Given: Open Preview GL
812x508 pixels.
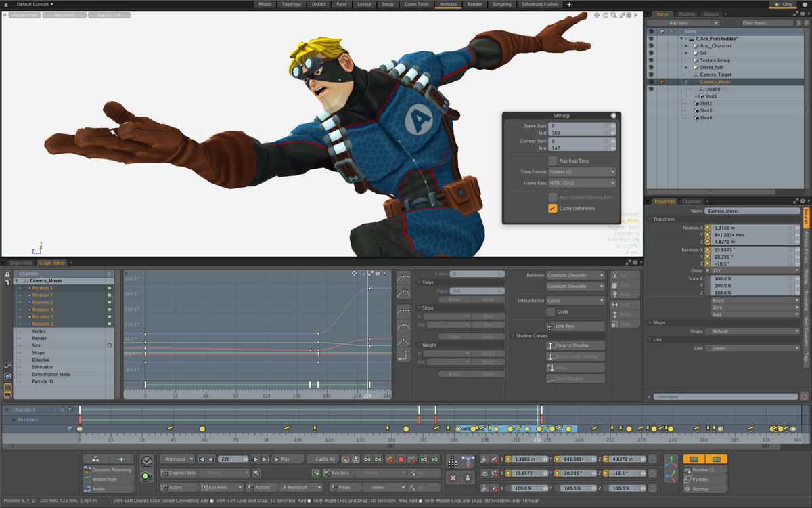Looking at the screenshot, I should [704, 469].
